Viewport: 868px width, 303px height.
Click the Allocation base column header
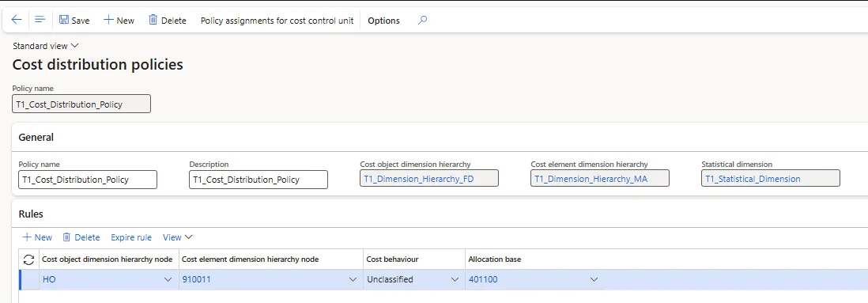[x=494, y=259]
